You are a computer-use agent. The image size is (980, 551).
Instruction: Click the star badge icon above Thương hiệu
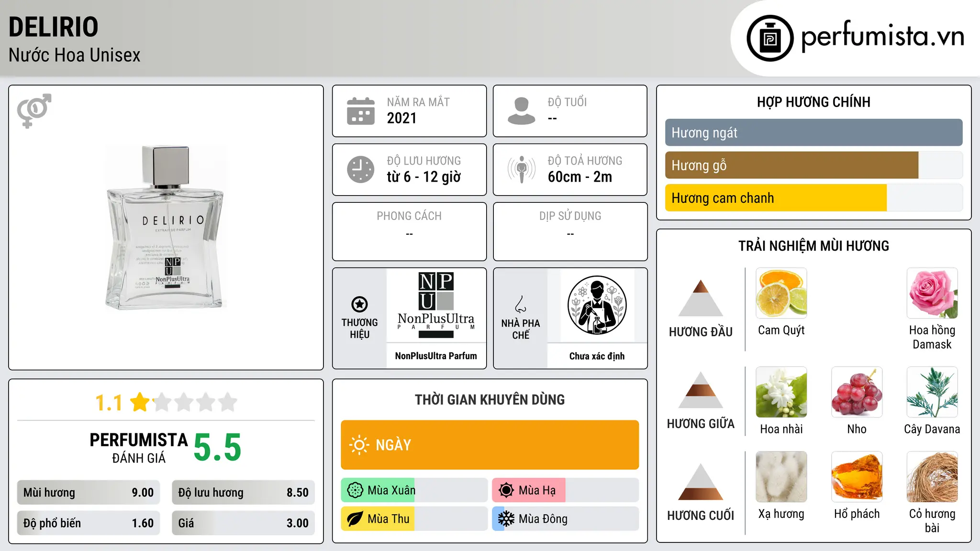359,304
